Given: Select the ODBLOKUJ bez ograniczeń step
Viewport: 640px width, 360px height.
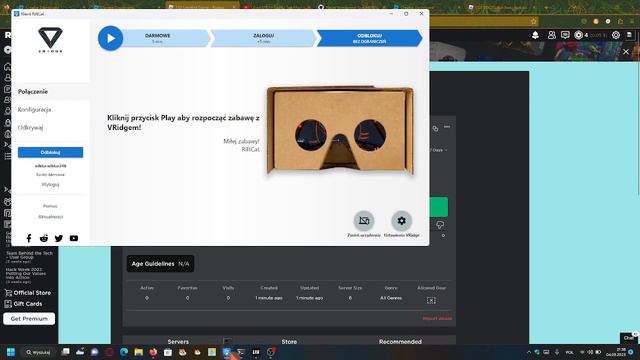Looking at the screenshot, I should click(369, 38).
